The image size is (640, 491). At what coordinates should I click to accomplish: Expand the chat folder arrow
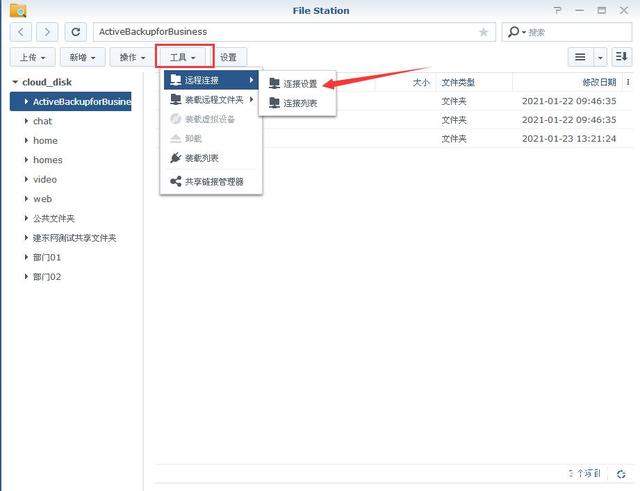[x=26, y=121]
